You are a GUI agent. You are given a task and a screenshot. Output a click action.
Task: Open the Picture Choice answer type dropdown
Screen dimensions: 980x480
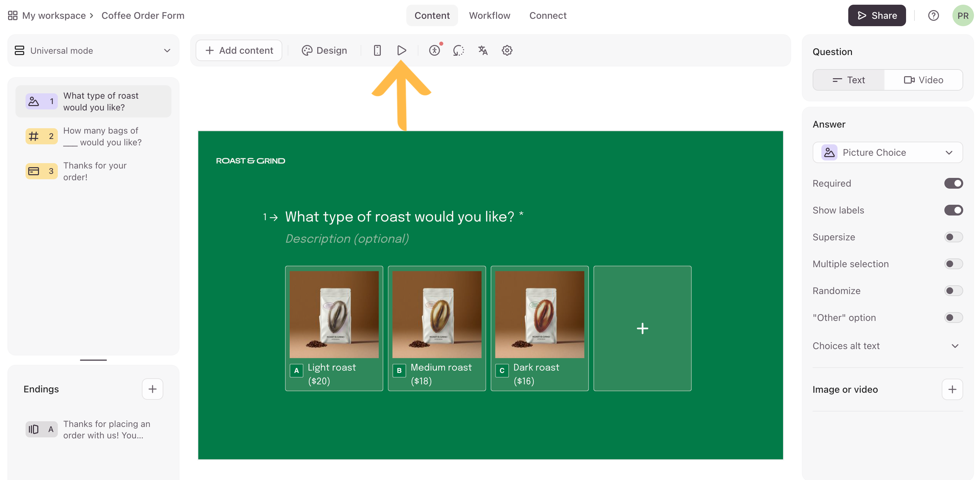click(887, 152)
